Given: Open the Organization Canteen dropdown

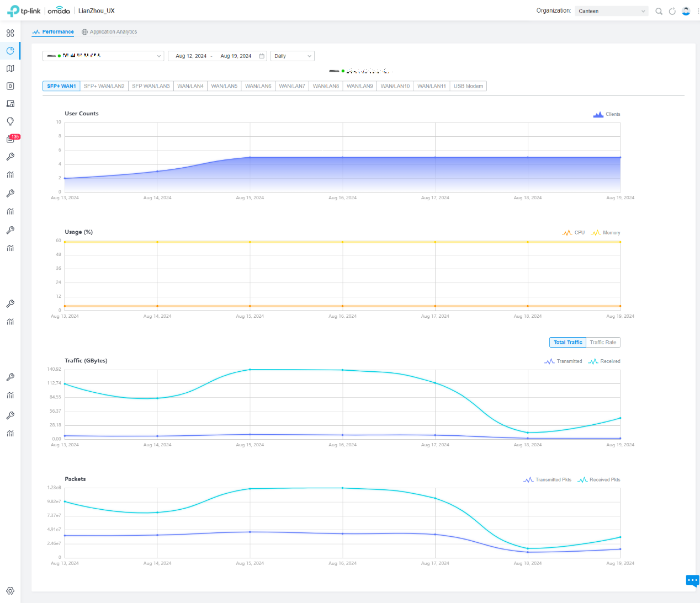Looking at the screenshot, I should coord(612,11).
